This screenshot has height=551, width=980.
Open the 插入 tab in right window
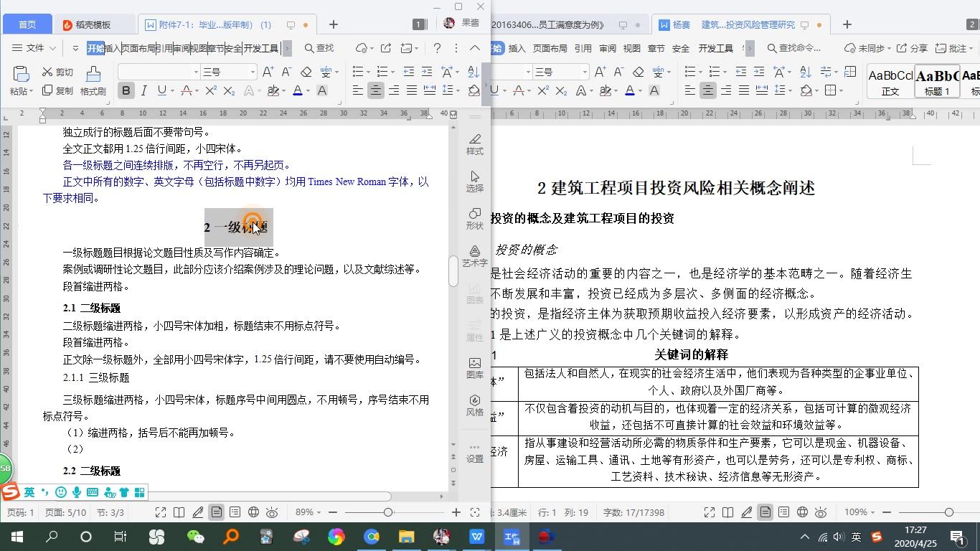click(517, 48)
